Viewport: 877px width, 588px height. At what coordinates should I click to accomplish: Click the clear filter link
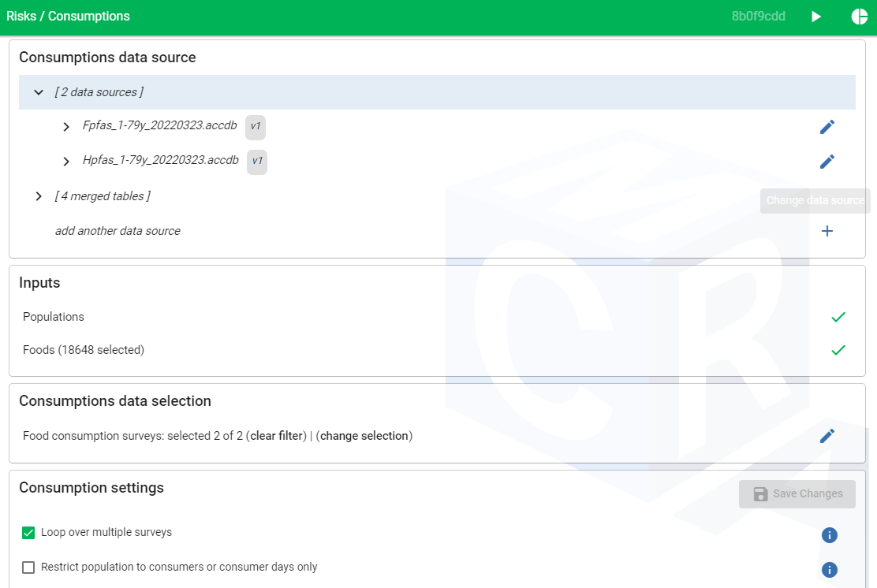click(278, 436)
